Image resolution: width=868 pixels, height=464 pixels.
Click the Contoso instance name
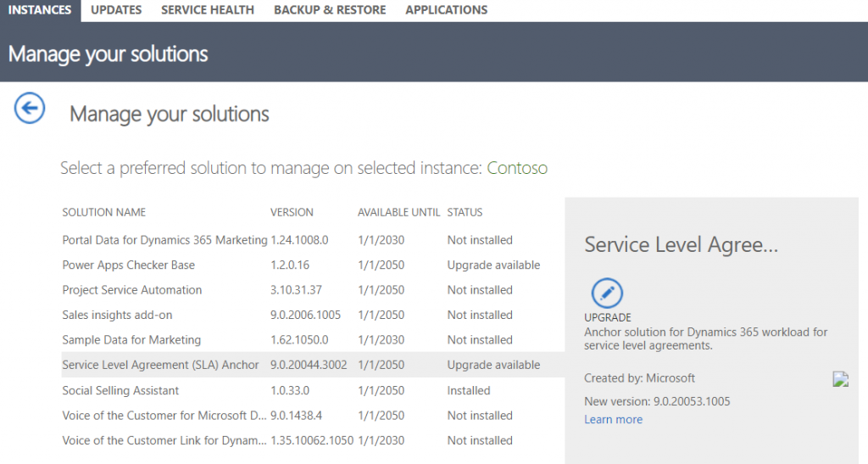coord(517,168)
